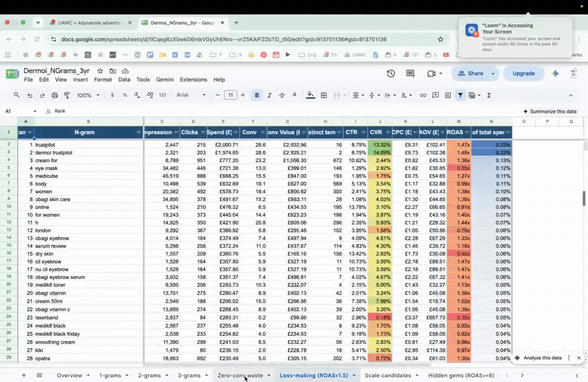588x382 pixels.
Task: Click the Share button
Action: pos(471,73)
